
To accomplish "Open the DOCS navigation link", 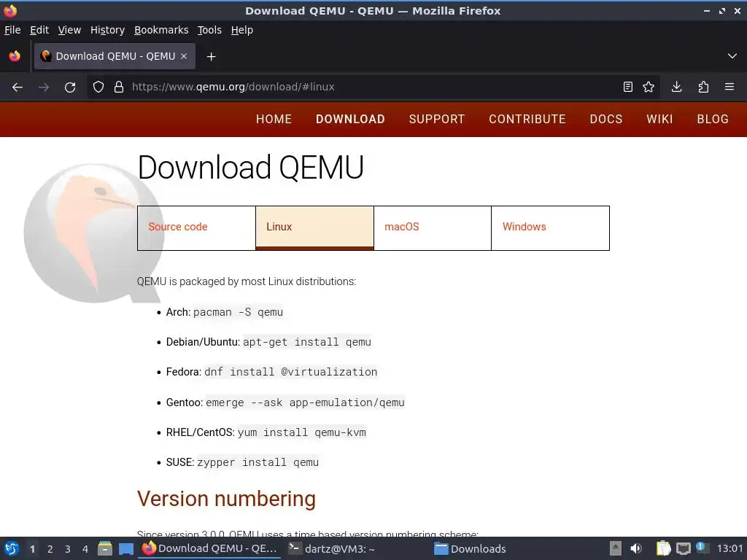I will 606,119.
